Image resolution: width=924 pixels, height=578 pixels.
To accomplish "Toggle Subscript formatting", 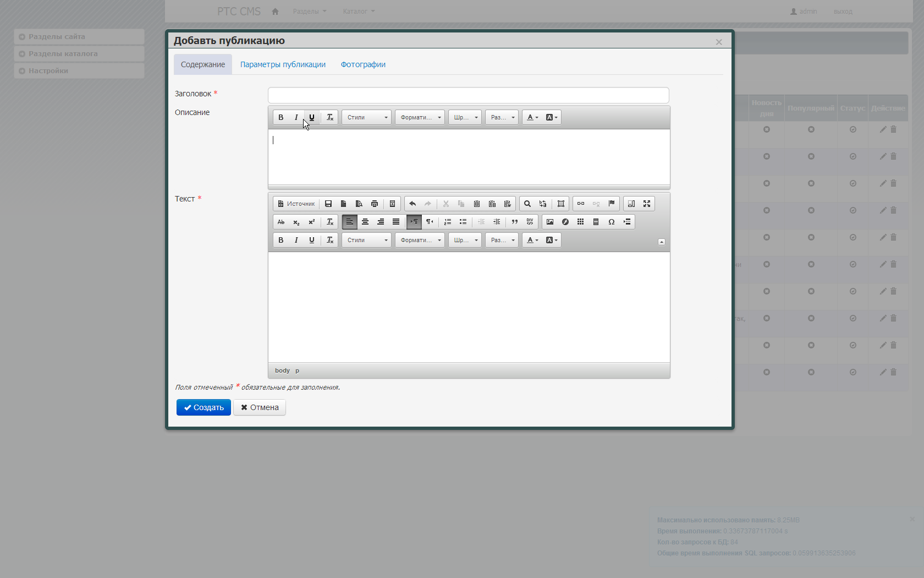I will pos(296,222).
